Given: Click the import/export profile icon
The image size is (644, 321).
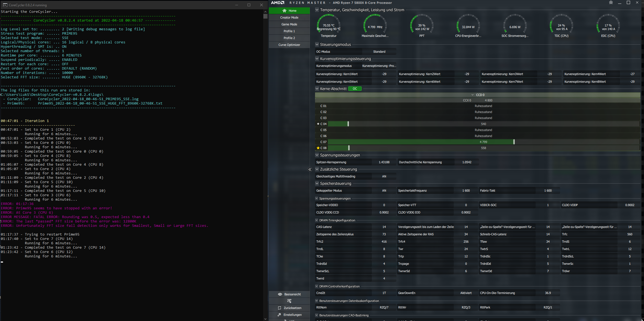Looking at the screenshot, I should pos(289,301).
